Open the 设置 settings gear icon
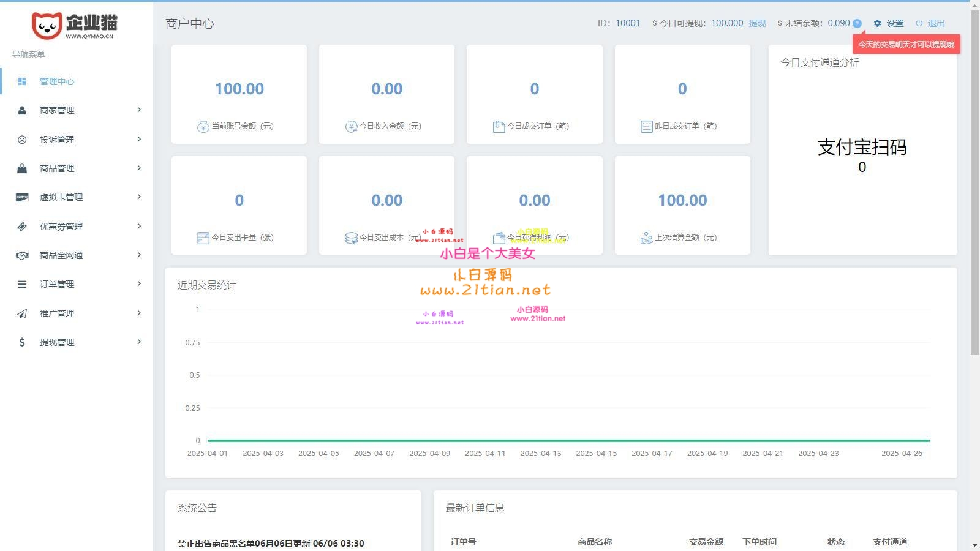980x551 pixels. 876,23
